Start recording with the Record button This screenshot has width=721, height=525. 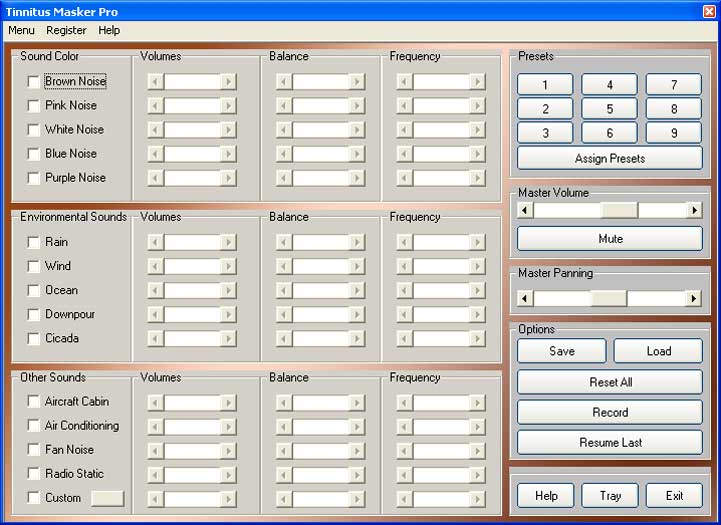point(610,412)
